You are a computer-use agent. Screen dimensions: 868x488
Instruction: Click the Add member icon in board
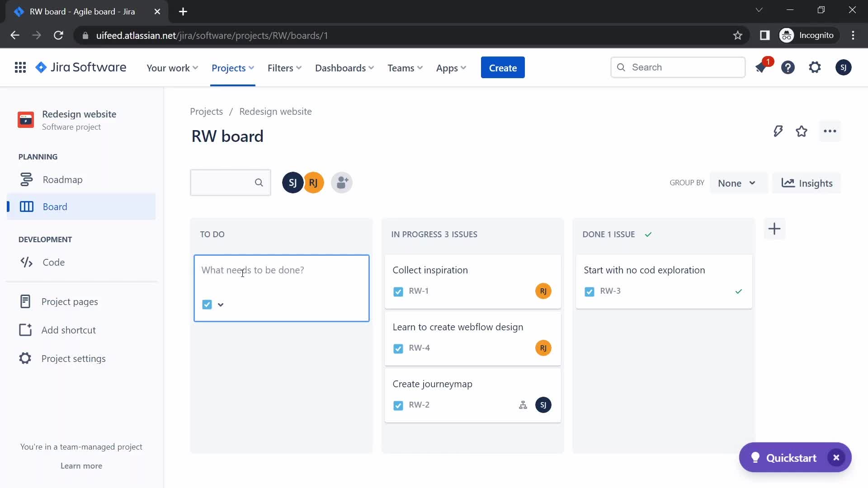tap(341, 183)
